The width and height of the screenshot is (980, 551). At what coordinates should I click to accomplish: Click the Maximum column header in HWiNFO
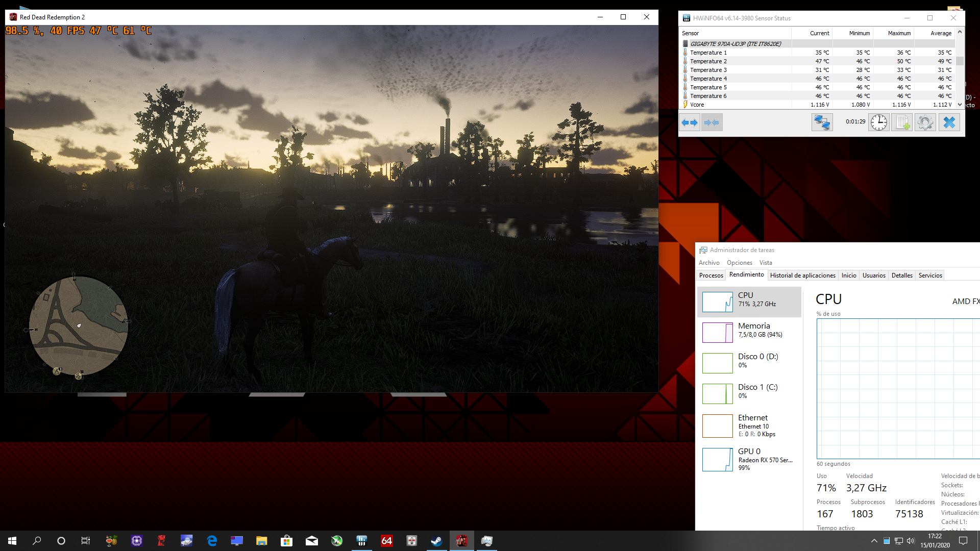(899, 33)
